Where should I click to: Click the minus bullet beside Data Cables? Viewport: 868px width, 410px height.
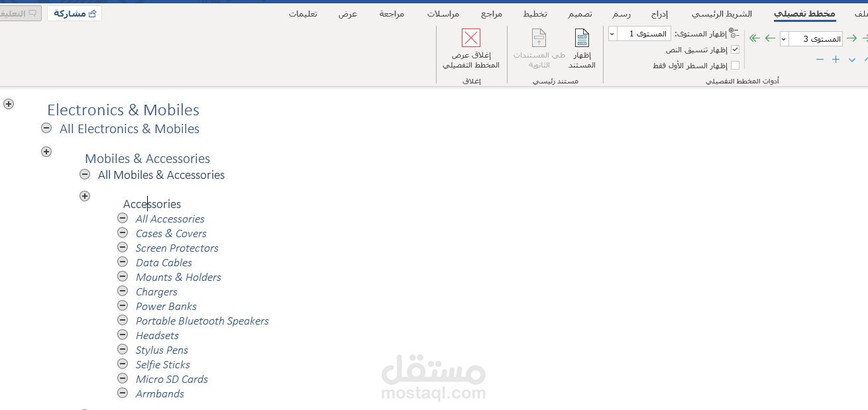(123, 262)
